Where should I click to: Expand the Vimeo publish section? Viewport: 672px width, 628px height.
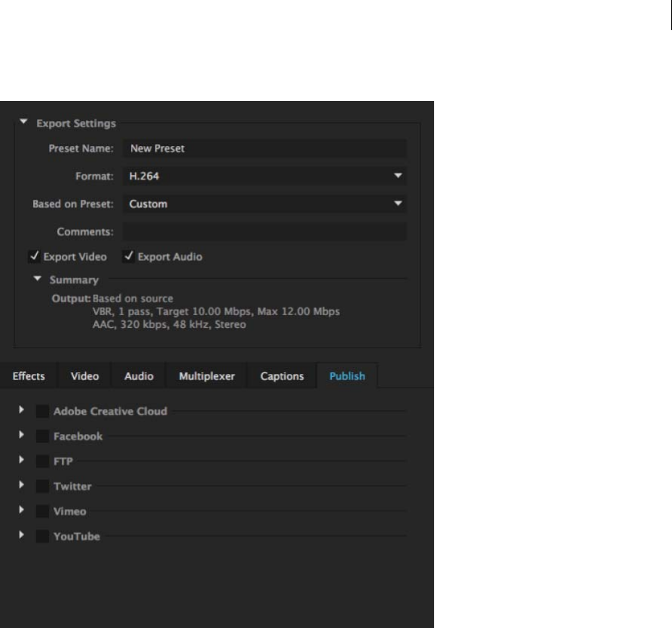[21, 510]
